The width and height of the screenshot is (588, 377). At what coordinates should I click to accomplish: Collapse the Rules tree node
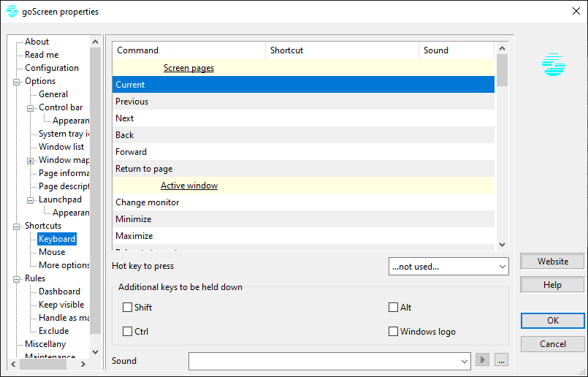pyautogui.click(x=17, y=279)
